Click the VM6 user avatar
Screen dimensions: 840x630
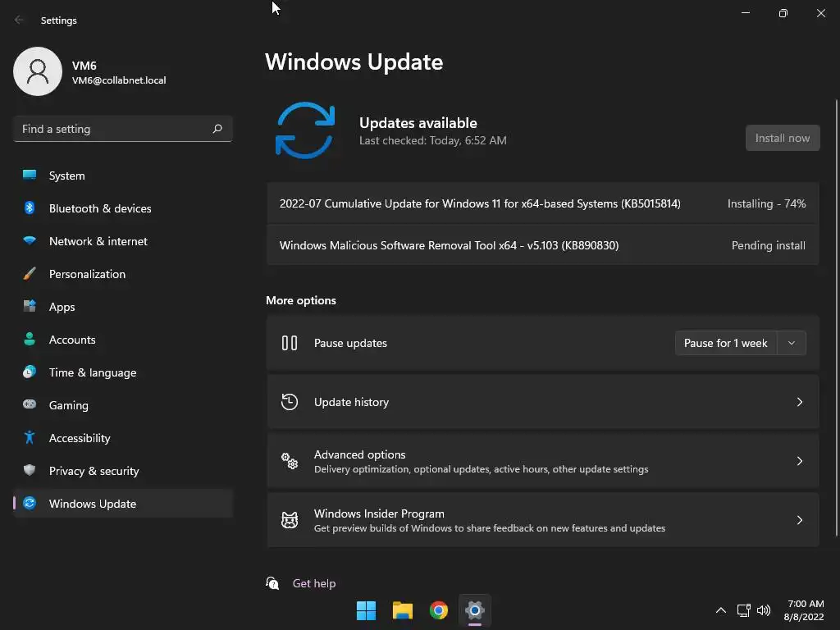(x=38, y=71)
